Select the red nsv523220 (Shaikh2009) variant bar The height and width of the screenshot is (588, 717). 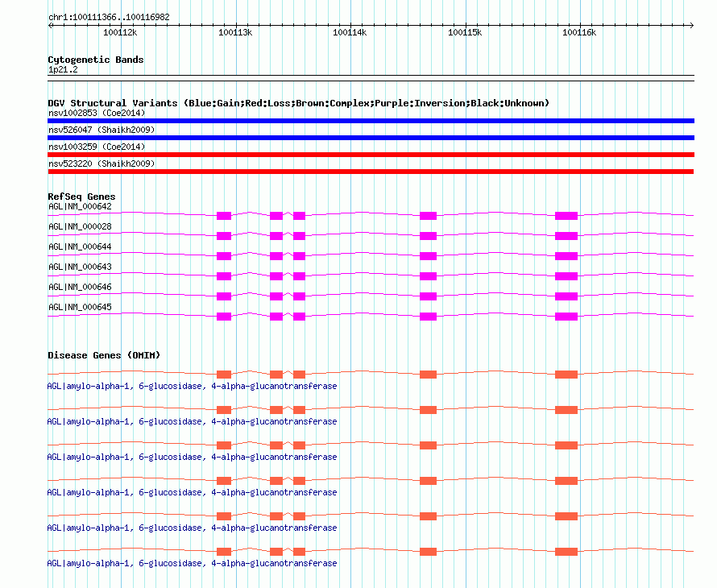[371, 172]
